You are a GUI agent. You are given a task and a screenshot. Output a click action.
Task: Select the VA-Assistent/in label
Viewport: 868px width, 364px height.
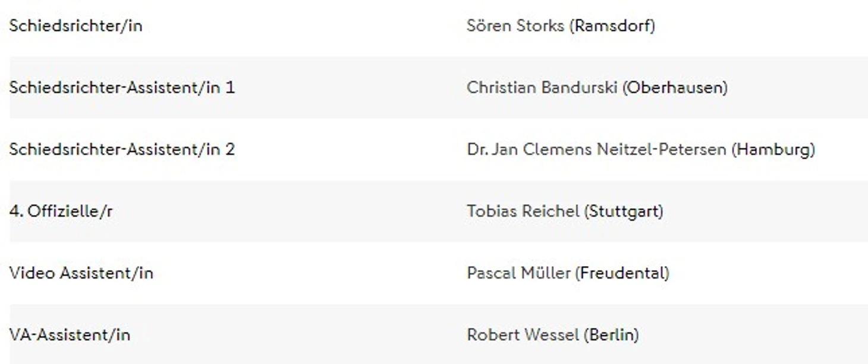point(70,334)
